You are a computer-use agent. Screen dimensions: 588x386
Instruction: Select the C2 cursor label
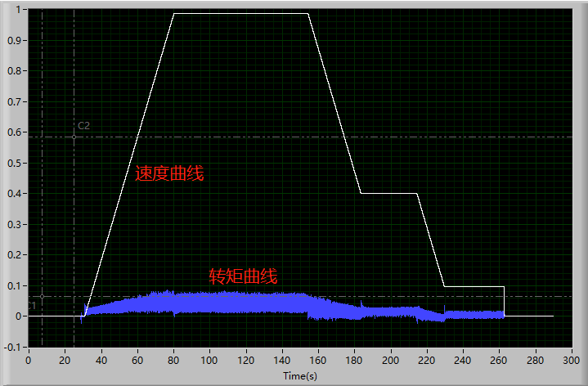pyautogui.click(x=83, y=126)
